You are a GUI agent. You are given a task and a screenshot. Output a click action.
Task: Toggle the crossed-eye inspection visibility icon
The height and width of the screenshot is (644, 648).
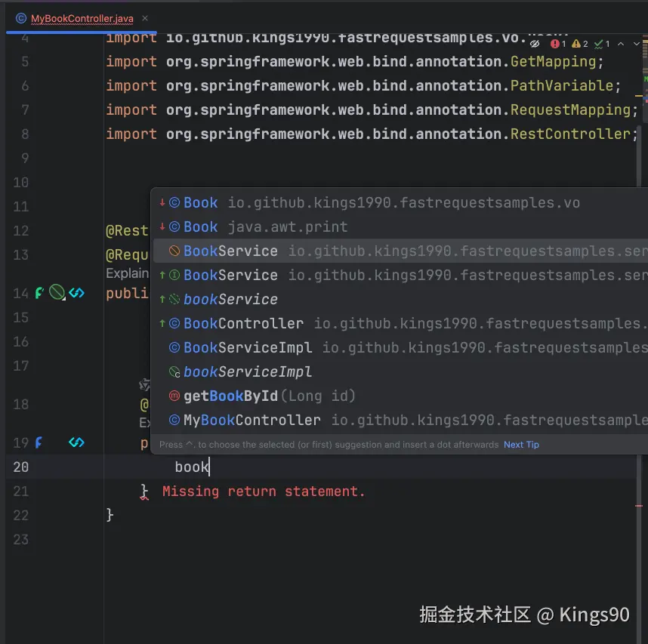[535, 44]
